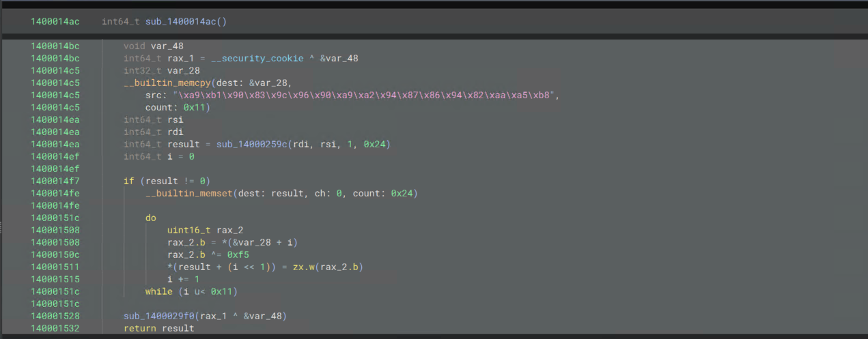Click address 140001528 in the gutter
Viewport: 868px width, 339px height.
pos(55,316)
